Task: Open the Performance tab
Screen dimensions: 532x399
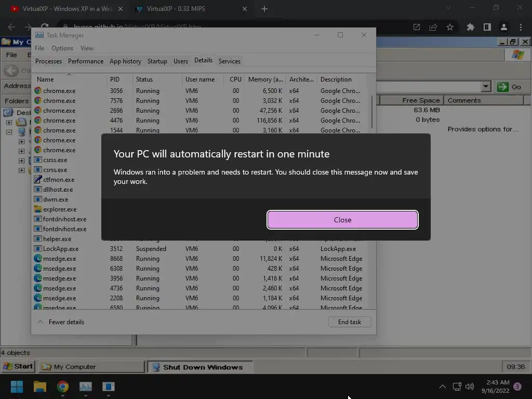Action: [86, 61]
